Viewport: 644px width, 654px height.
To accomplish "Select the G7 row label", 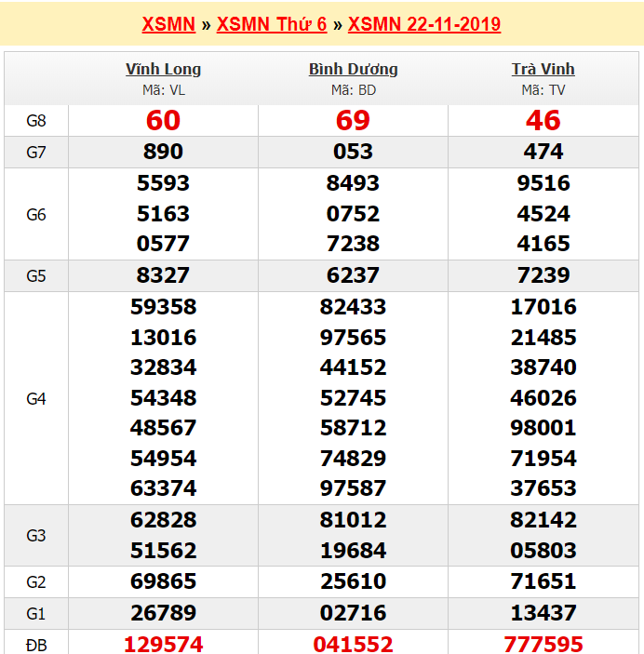I will (36, 153).
